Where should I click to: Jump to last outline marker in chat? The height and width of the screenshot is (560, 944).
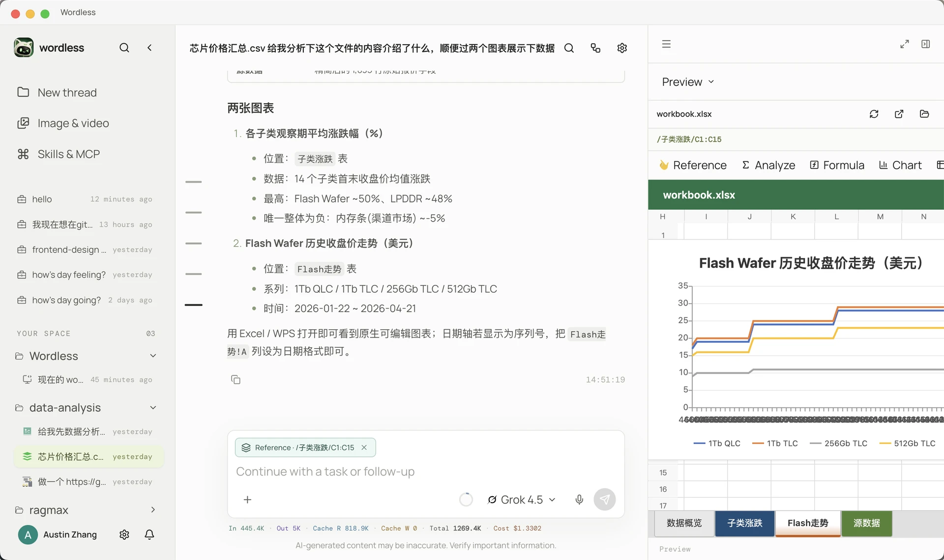[194, 305]
